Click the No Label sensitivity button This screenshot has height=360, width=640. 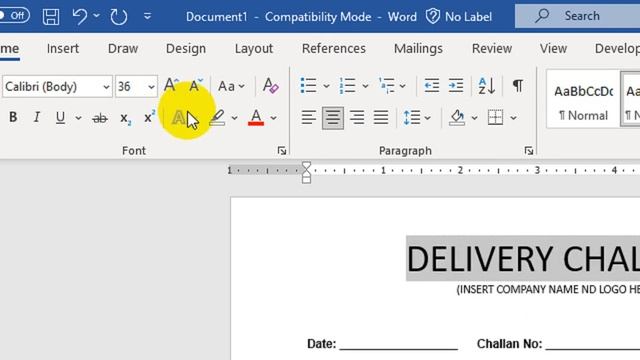(x=459, y=17)
